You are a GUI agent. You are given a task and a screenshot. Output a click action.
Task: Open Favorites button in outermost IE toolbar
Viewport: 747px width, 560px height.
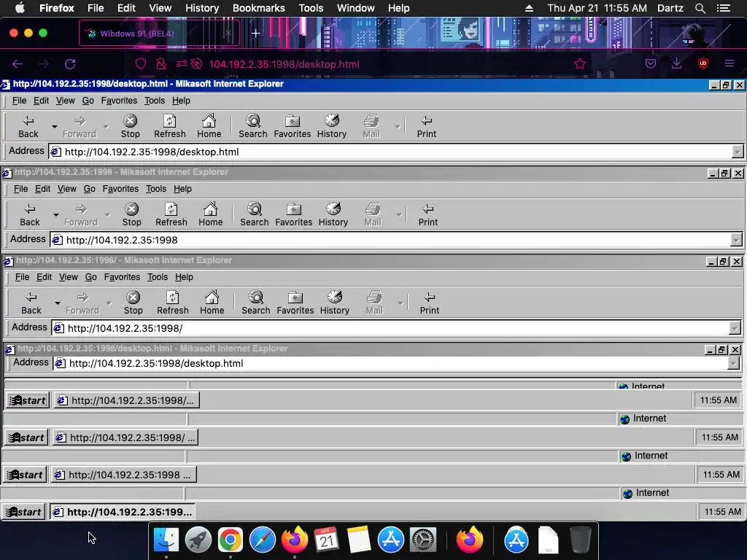point(292,127)
